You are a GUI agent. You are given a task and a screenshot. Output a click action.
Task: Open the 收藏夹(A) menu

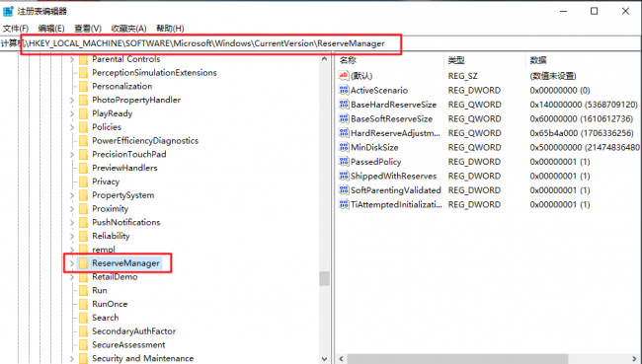click(128, 29)
